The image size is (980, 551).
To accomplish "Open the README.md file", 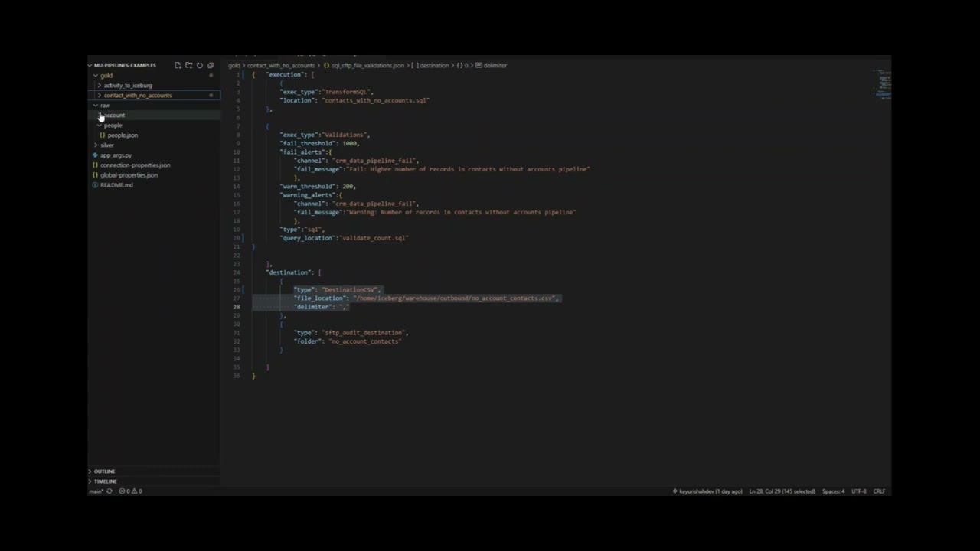I will (116, 185).
